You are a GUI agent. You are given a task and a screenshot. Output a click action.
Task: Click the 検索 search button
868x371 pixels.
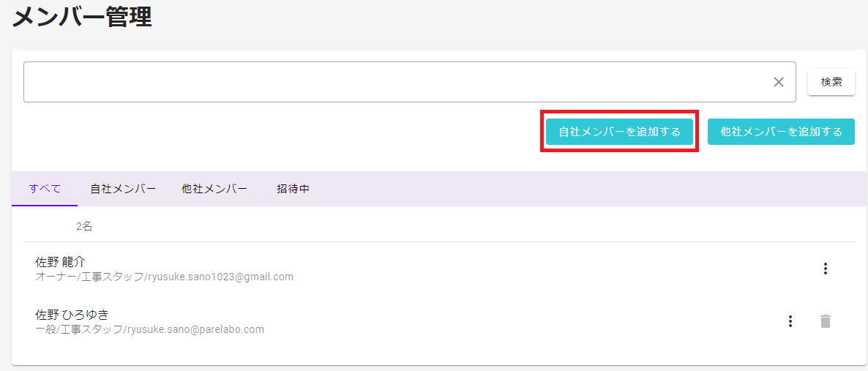(x=831, y=82)
